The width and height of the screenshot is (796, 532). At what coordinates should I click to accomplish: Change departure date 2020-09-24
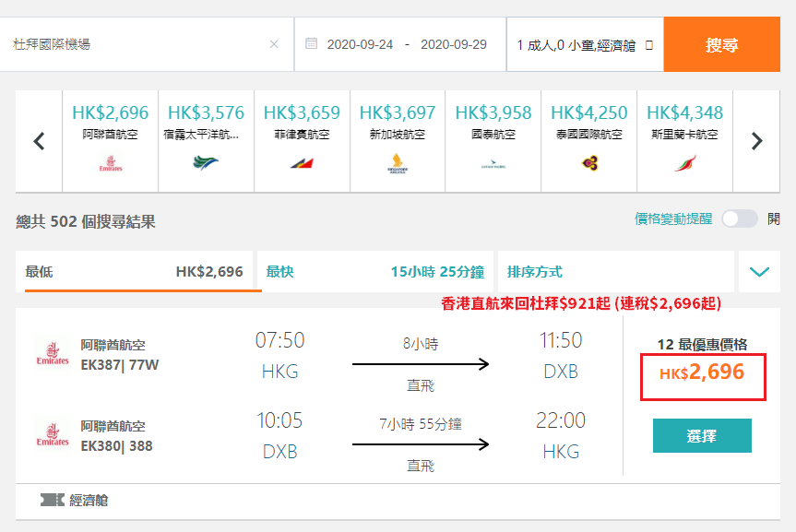360,44
